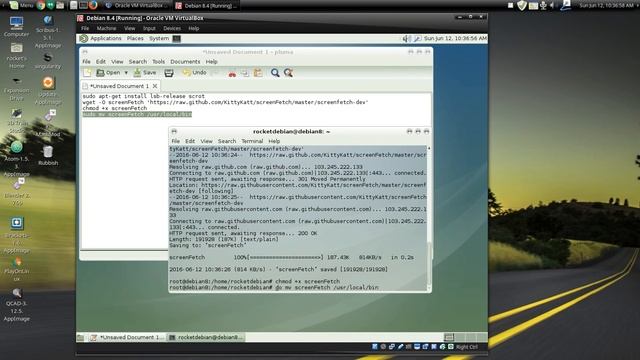
Task: Open the Atom AppImage desktop icon
Action: (17, 158)
